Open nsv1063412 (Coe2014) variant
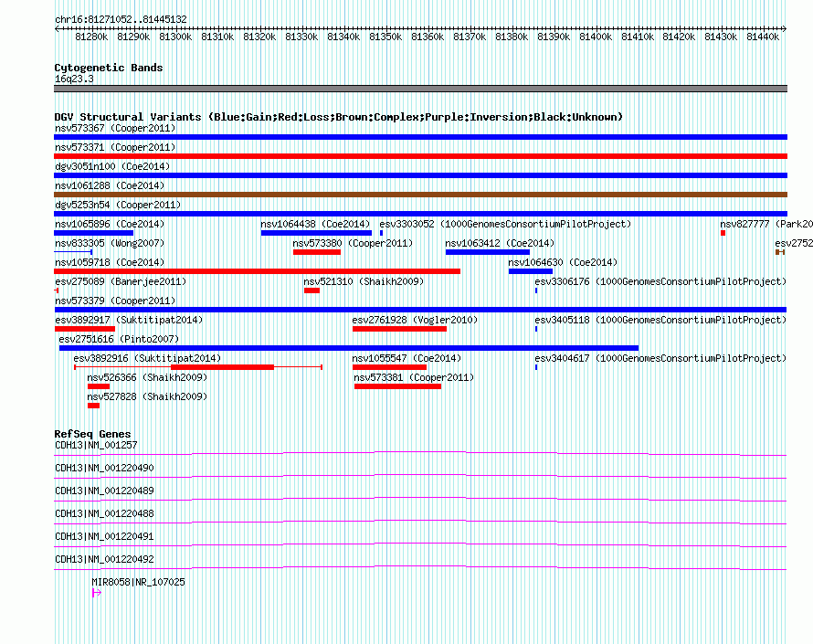The width and height of the screenshot is (813, 644). (x=500, y=243)
